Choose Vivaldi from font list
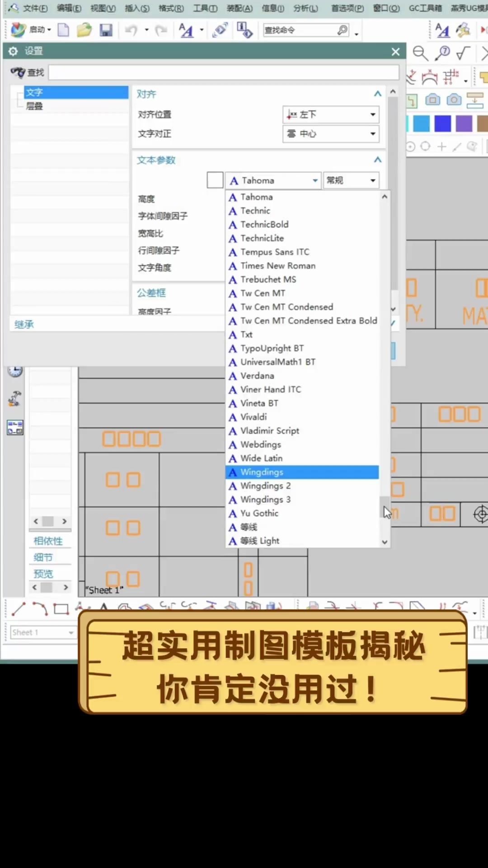 302,417
